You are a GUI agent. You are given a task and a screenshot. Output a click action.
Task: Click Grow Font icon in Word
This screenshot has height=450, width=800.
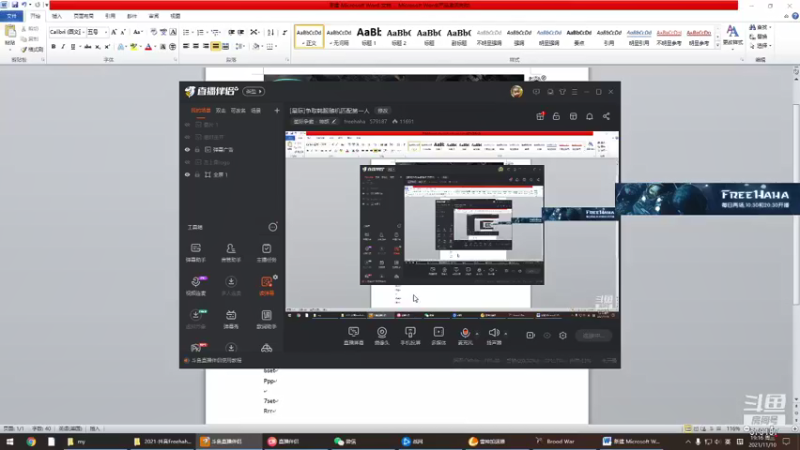tap(114, 32)
